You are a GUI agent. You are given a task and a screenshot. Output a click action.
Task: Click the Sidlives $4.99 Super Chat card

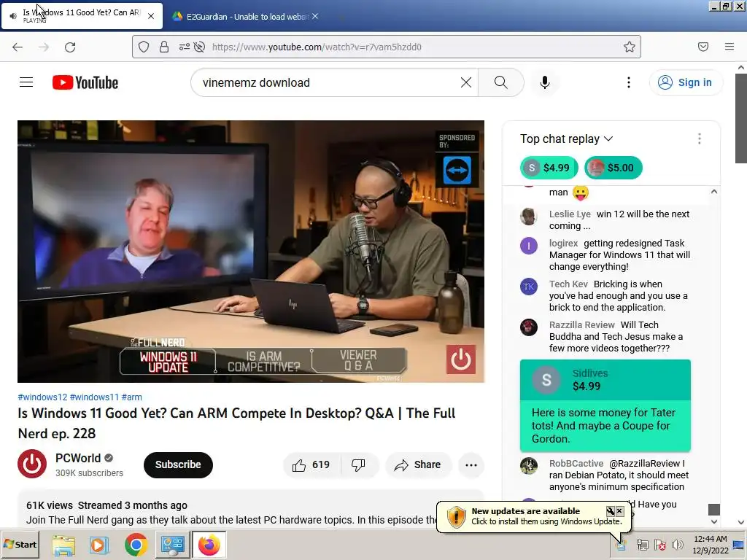[605, 405]
